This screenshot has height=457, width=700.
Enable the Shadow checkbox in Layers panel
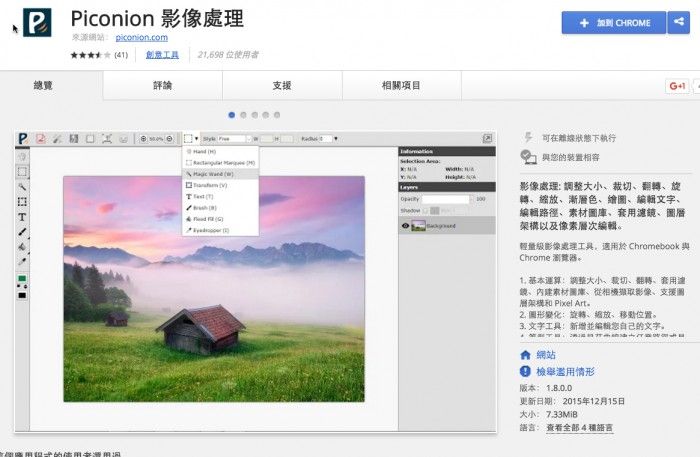(x=426, y=211)
